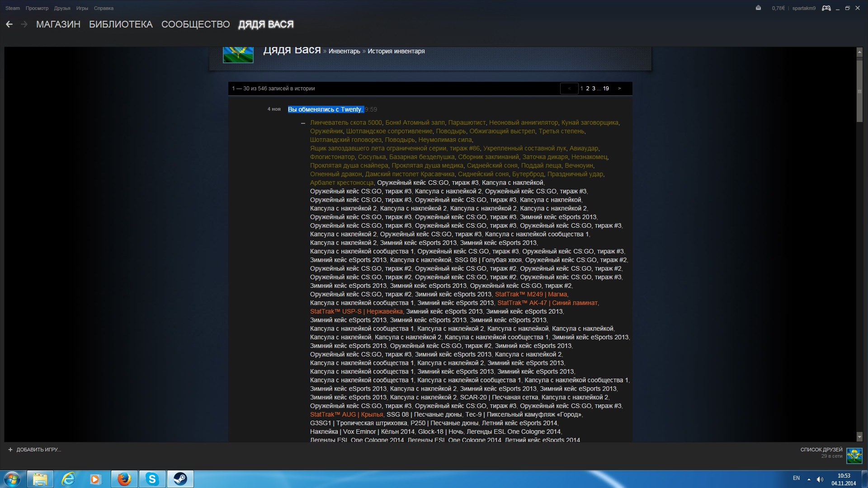Click the Steam back navigation arrow
868x488 pixels.
tap(9, 24)
